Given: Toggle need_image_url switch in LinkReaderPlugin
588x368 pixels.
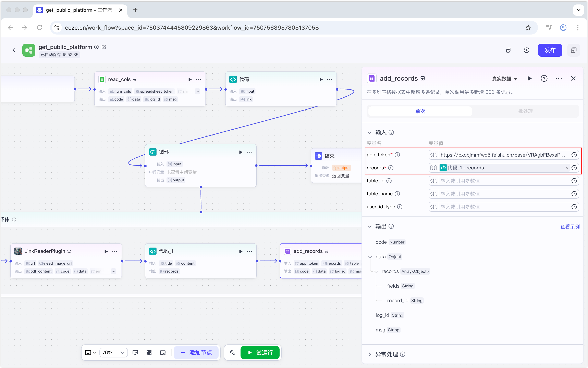Looking at the screenshot, I should (41, 263).
